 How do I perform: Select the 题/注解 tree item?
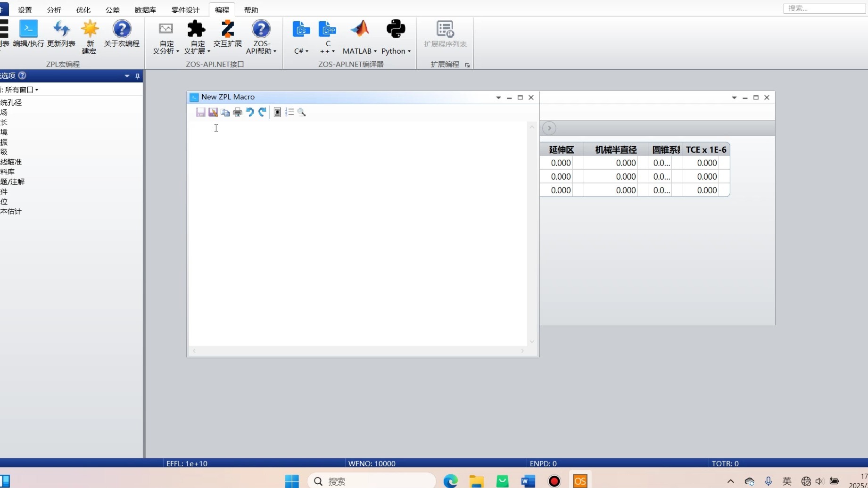[13, 182]
